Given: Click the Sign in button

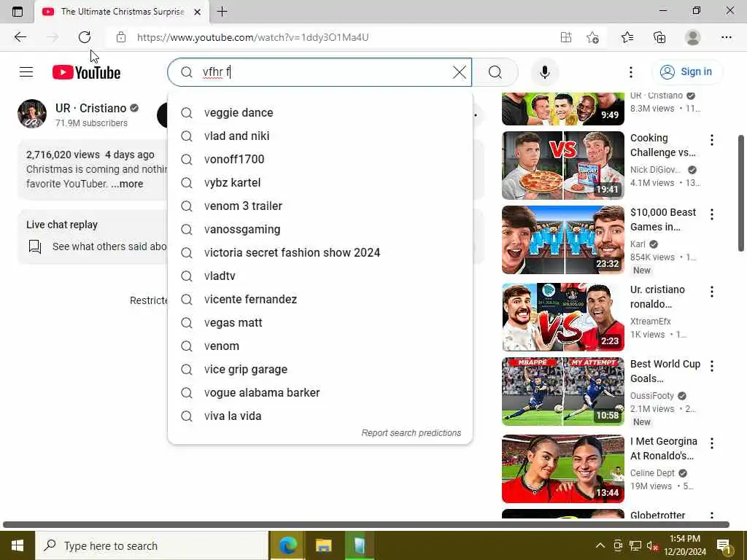Looking at the screenshot, I should click(686, 72).
